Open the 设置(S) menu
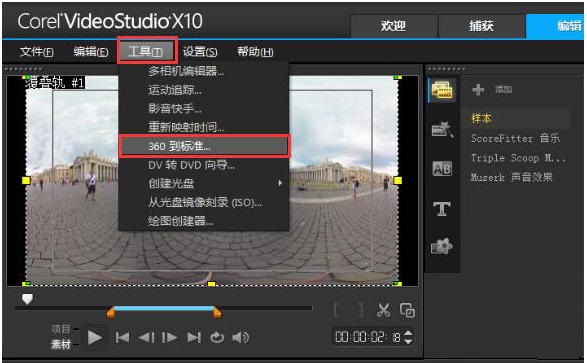587x363 pixels. pyautogui.click(x=200, y=51)
